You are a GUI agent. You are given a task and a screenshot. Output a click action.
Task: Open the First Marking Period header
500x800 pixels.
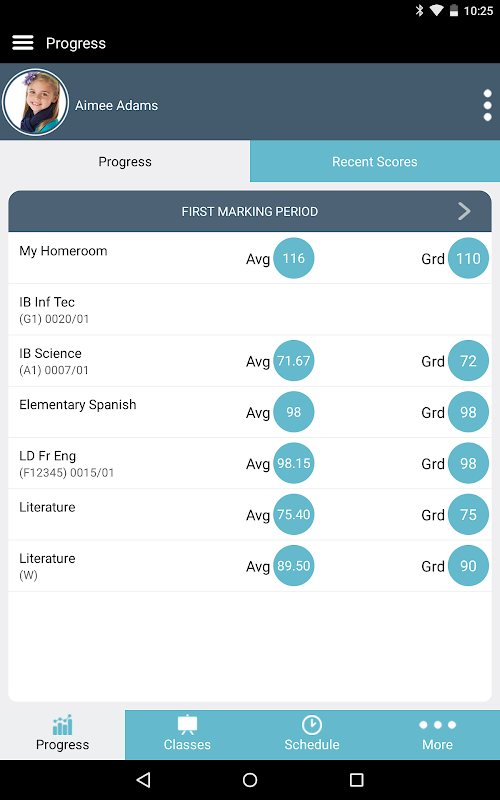(250, 211)
